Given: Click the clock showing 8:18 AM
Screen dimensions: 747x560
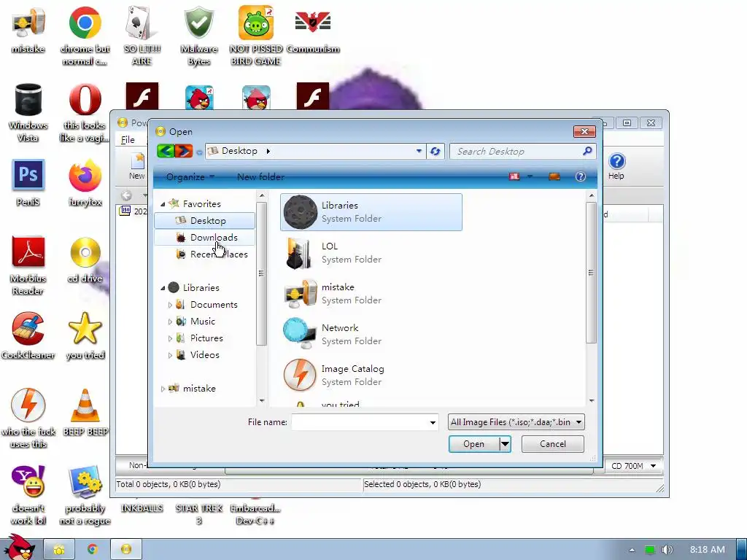Looking at the screenshot, I should (708, 550).
